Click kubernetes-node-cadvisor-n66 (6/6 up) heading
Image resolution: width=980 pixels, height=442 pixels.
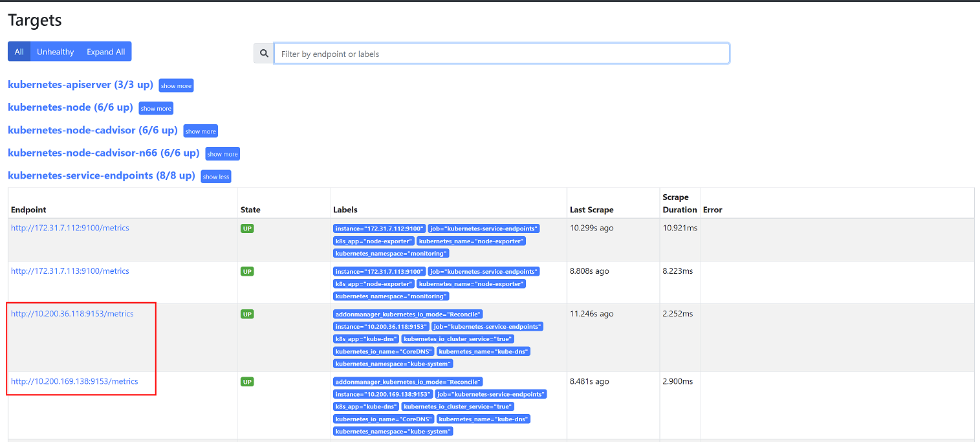pos(103,153)
